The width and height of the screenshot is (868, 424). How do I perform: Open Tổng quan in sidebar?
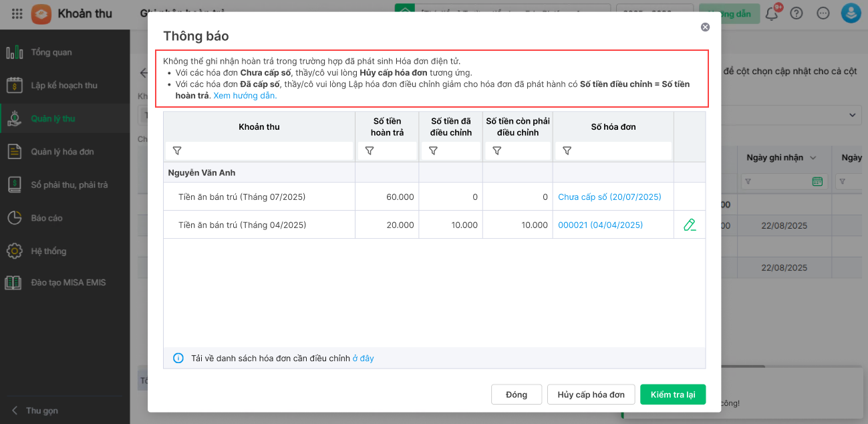point(51,52)
